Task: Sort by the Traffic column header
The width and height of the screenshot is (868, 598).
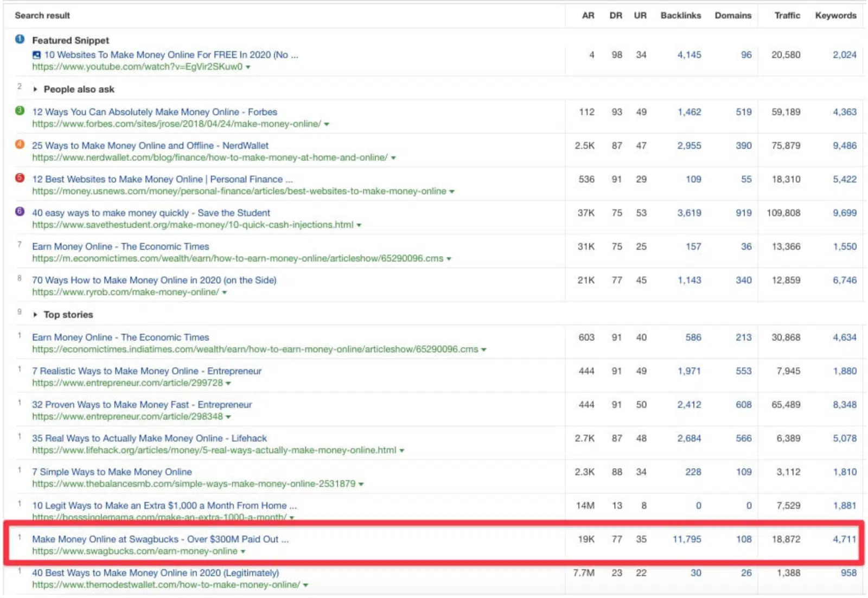Action: (787, 16)
